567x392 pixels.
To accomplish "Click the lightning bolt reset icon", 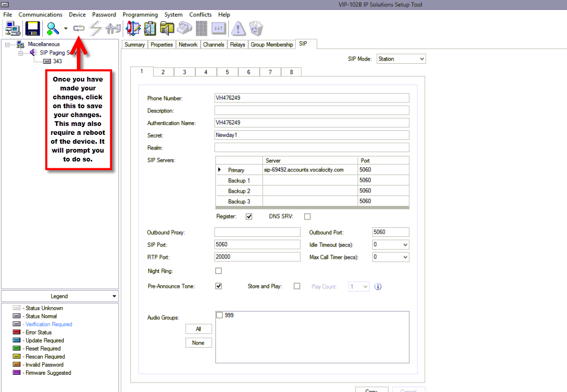I will pyautogui.click(x=96, y=28).
